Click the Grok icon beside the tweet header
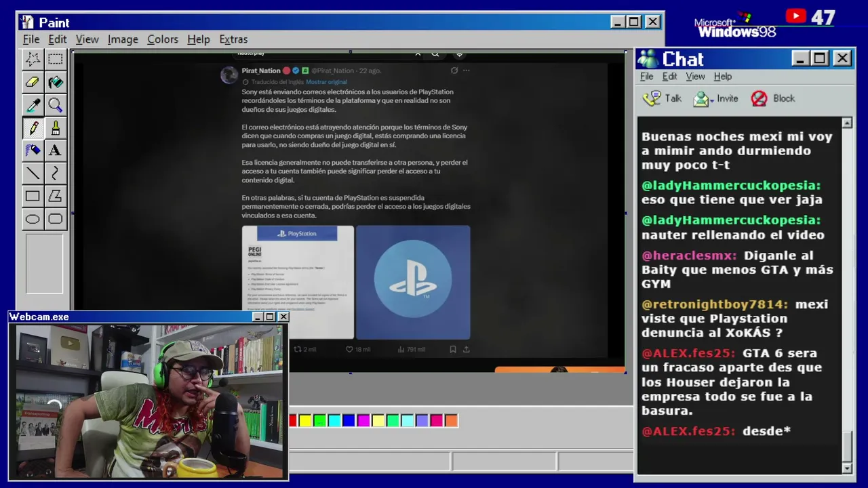Screen dimensions: 868x488 click(x=454, y=70)
